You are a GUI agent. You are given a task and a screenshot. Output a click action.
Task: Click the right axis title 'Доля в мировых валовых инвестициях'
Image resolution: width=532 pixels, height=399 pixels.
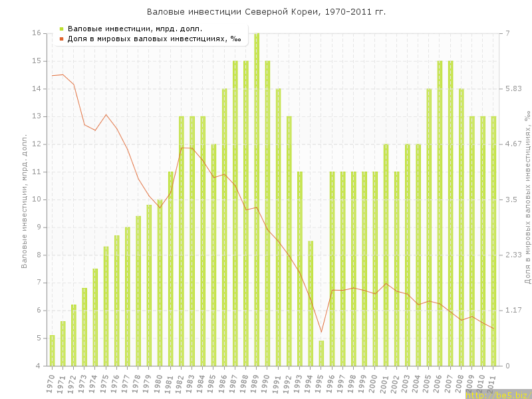click(527, 199)
